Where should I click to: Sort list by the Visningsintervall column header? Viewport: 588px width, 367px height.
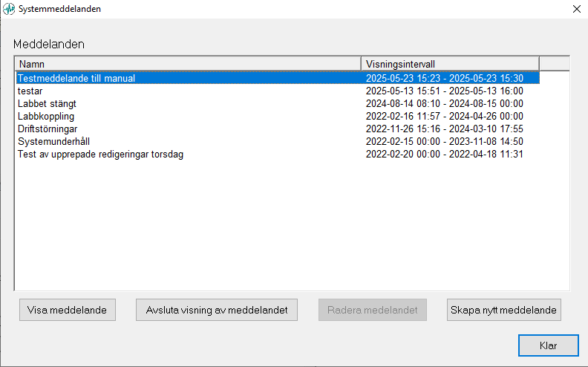(449, 64)
